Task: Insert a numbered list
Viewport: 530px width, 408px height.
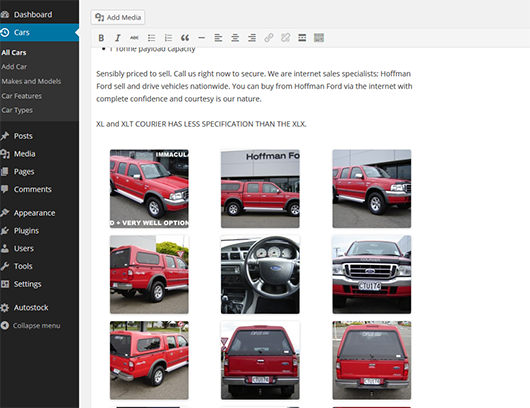Action: click(x=168, y=38)
